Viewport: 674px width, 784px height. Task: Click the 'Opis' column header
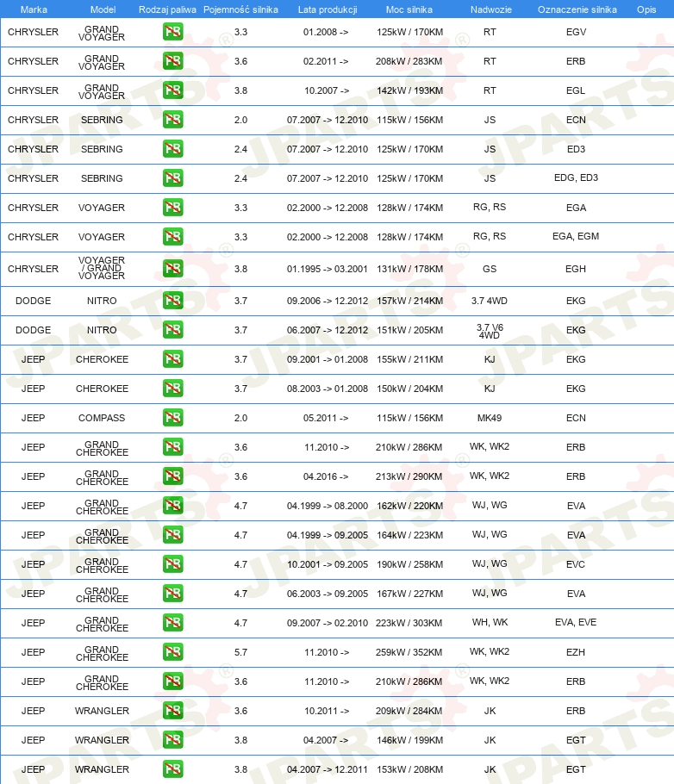pyautogui.click(x=646, y=9)
